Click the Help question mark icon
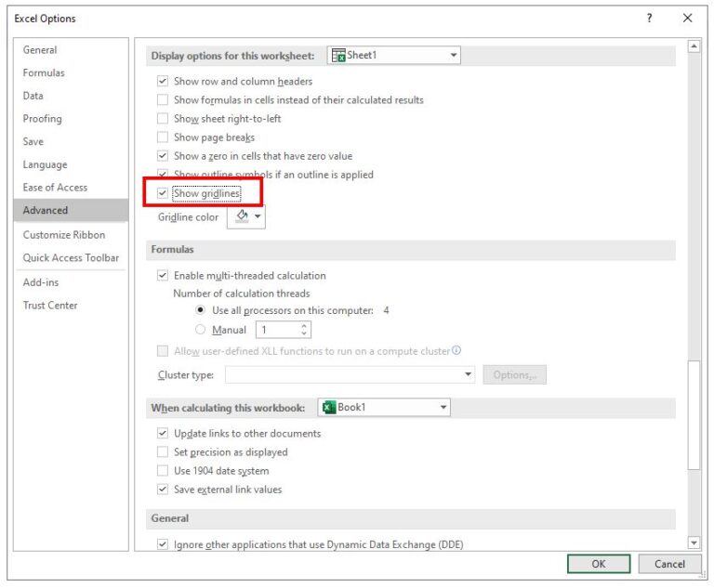714x588 pixels. coord(649,19)
